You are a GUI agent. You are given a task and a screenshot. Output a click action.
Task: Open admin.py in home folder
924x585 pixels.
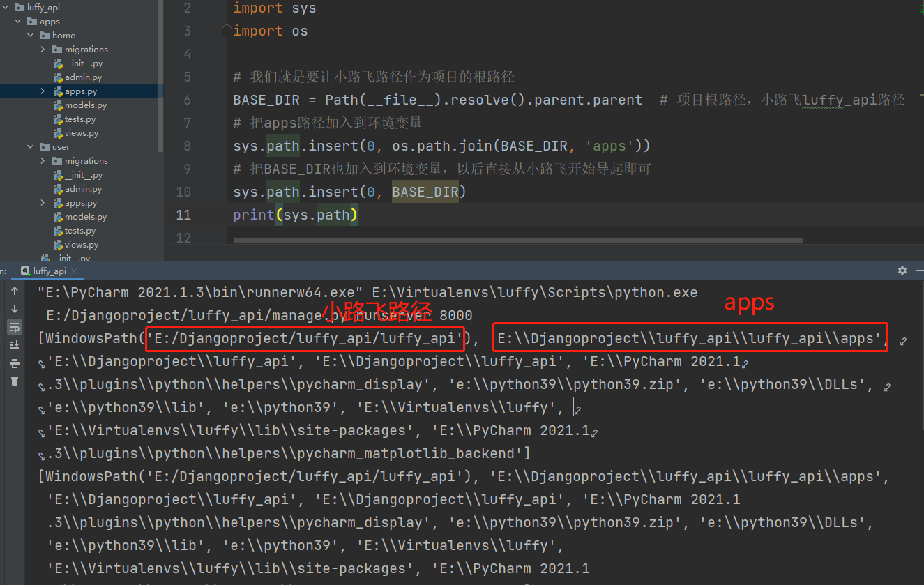pos(78,77)
